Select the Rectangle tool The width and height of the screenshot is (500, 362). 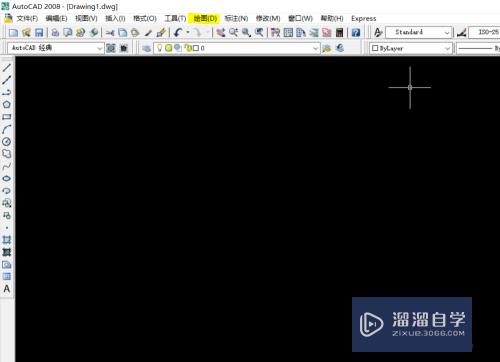[x=7, y=117]
